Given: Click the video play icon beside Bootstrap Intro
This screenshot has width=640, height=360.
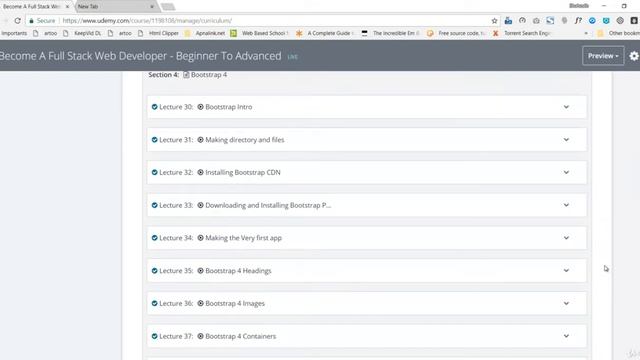Looking at the screenshot, I should tap(200, 107).
